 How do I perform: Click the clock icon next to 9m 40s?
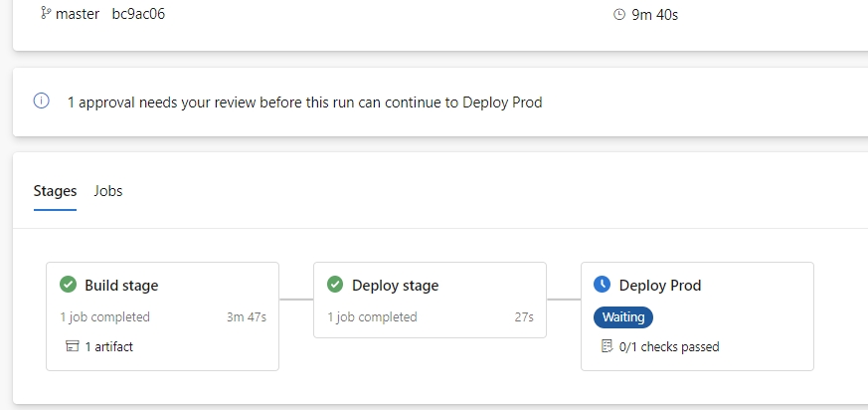pos(619,14)
